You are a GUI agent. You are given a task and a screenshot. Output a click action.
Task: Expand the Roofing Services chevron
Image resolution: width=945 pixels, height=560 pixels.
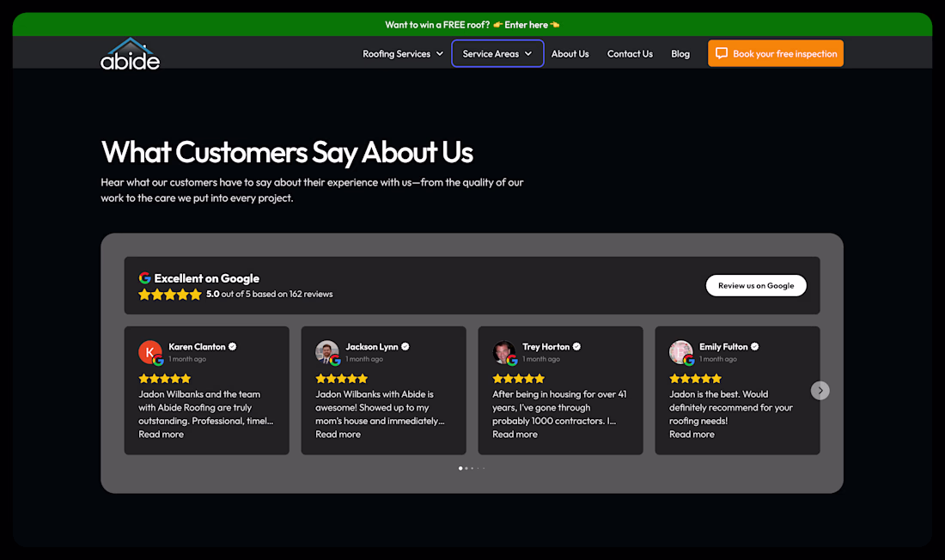click(x=440, y=53)
